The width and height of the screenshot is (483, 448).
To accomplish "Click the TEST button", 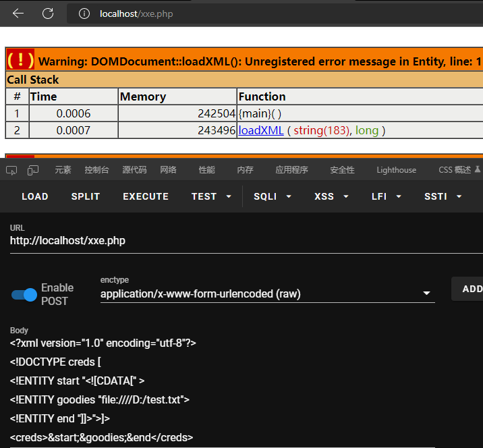I will (x=204, y=196).
